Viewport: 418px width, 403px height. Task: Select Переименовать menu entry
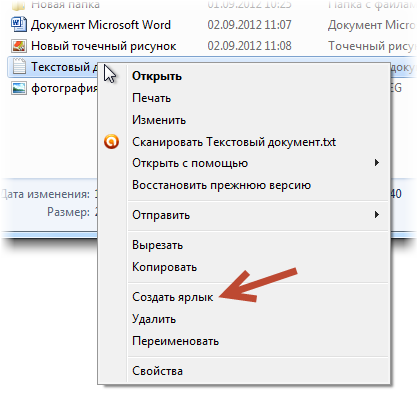click(x=175, y=341)
